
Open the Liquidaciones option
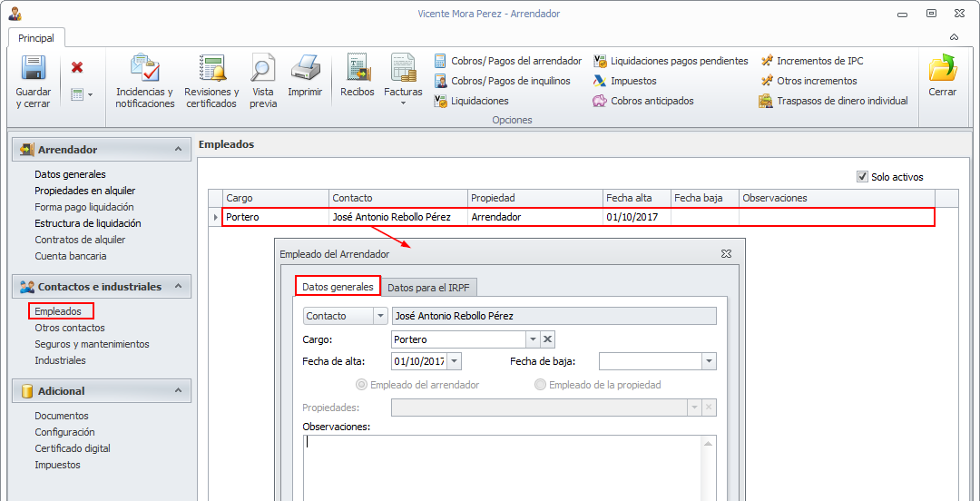[x=472, y=101]
